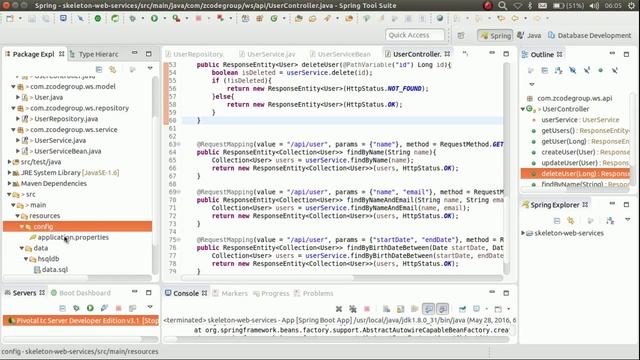Click Terminate red square in Console toolbar
Image resolution: width=640 pixels, height=360 pixels.
coord(367,309)
